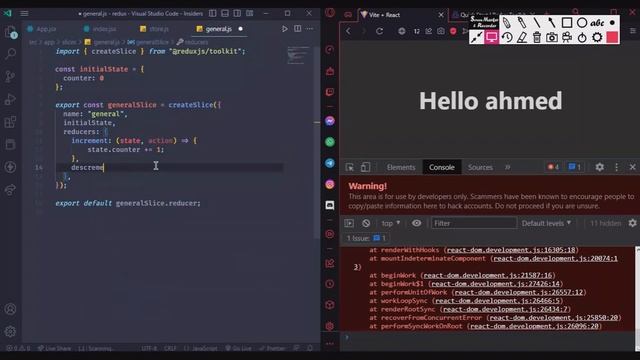This screenshot has width=640, height=360.
Task: Open the VS Code hamburger menu
Action: (x=24, y=13)
